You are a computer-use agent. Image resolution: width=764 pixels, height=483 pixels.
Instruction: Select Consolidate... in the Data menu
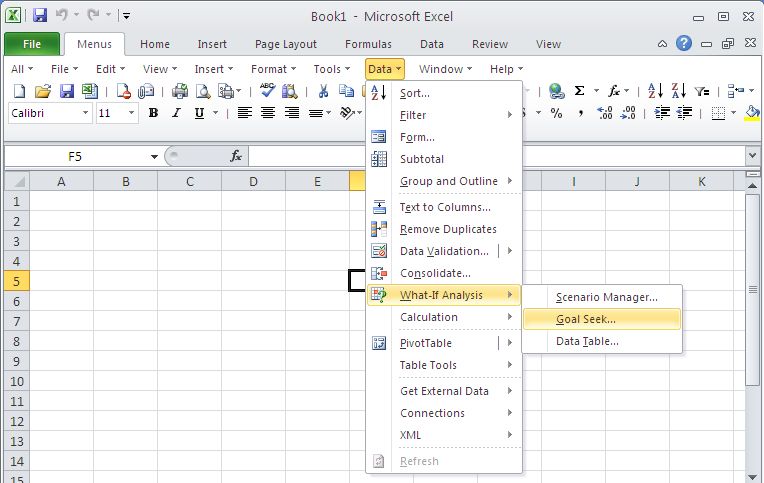pyautogui.click(x=444, y=273)
